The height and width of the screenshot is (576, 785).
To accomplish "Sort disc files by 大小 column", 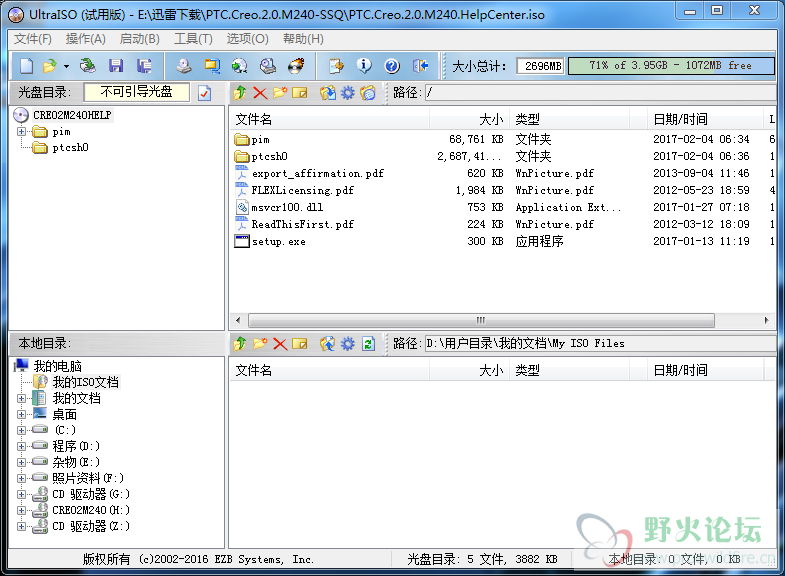I will (470, 120).
